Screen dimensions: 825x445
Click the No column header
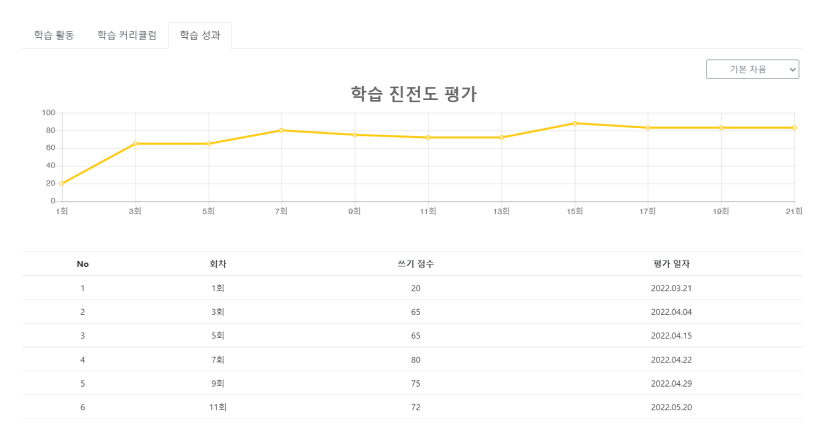click(x=83, y=264)
